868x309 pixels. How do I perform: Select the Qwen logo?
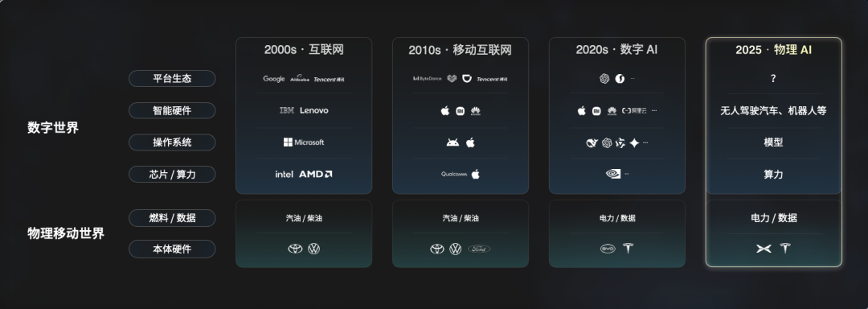point(620,143)
